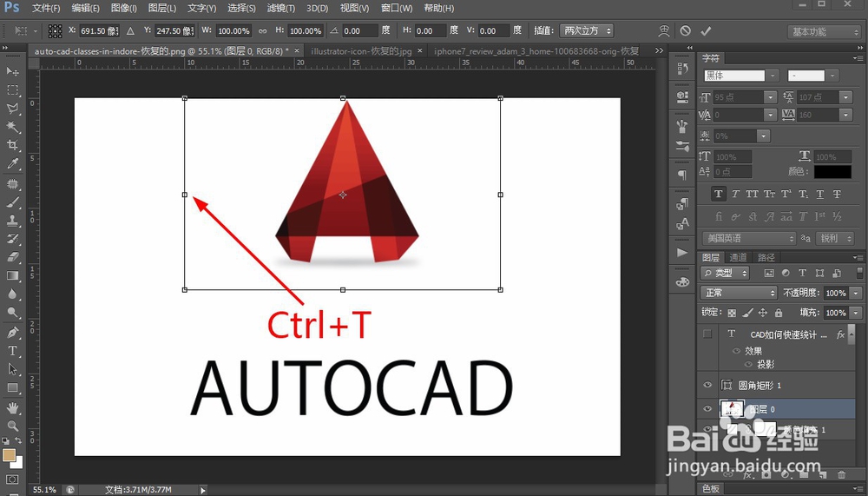Switch to the 通道 tab
868x496 pixels.
(x=737, y=257)
